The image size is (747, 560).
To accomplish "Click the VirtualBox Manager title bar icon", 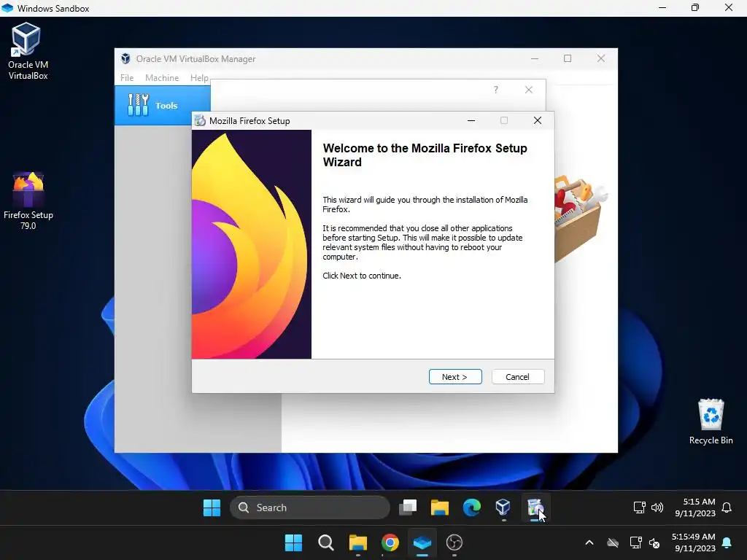I will click(x=125, y=58).
